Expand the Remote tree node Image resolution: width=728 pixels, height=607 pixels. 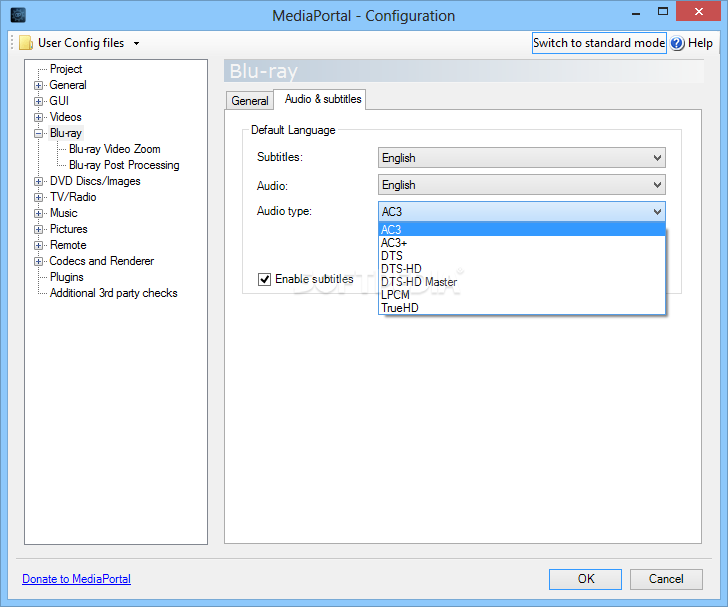39,245
